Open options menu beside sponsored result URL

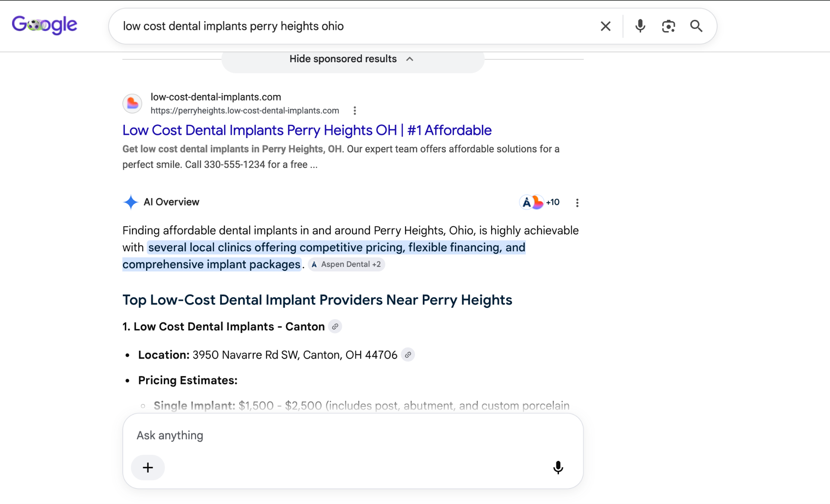click(354, 111)
